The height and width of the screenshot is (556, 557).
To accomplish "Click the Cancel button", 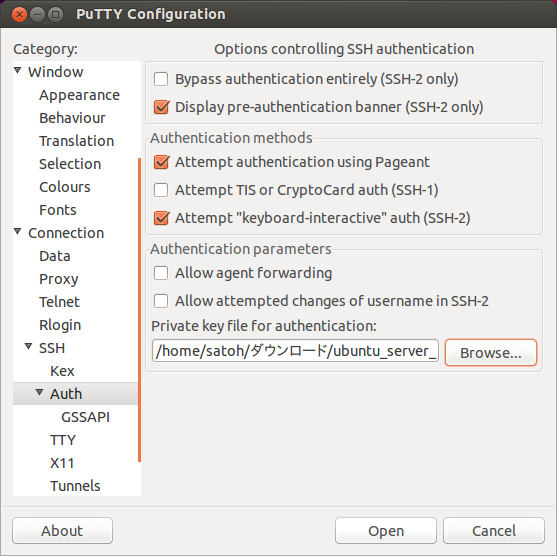I will (x=494, y=531).
